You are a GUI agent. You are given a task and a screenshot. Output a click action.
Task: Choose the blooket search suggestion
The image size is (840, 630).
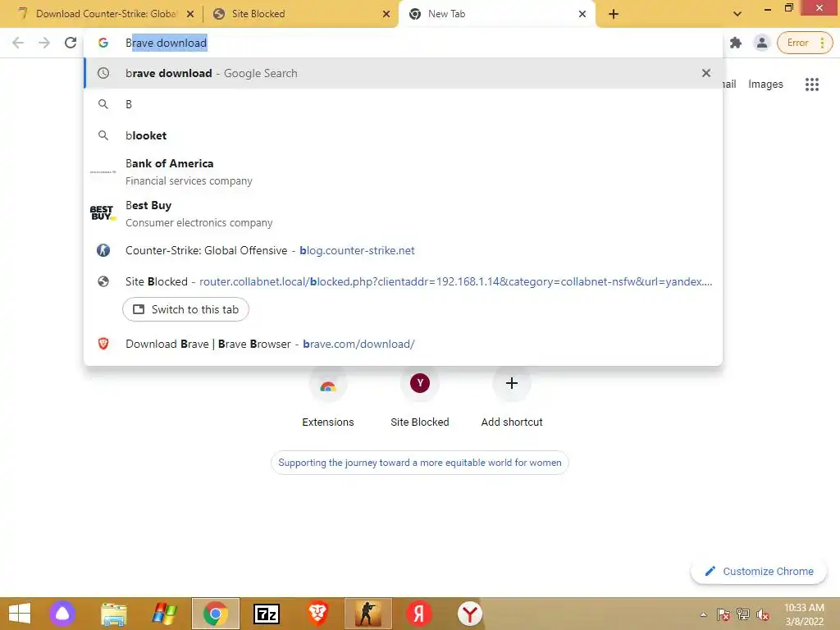point(403,135)
